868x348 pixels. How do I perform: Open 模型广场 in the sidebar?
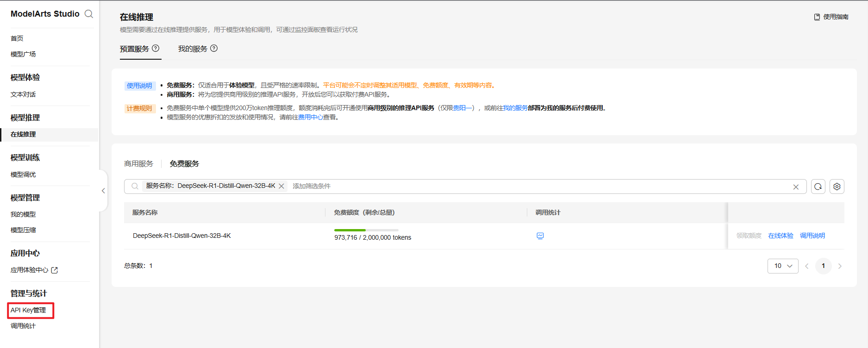click(23, 54)
